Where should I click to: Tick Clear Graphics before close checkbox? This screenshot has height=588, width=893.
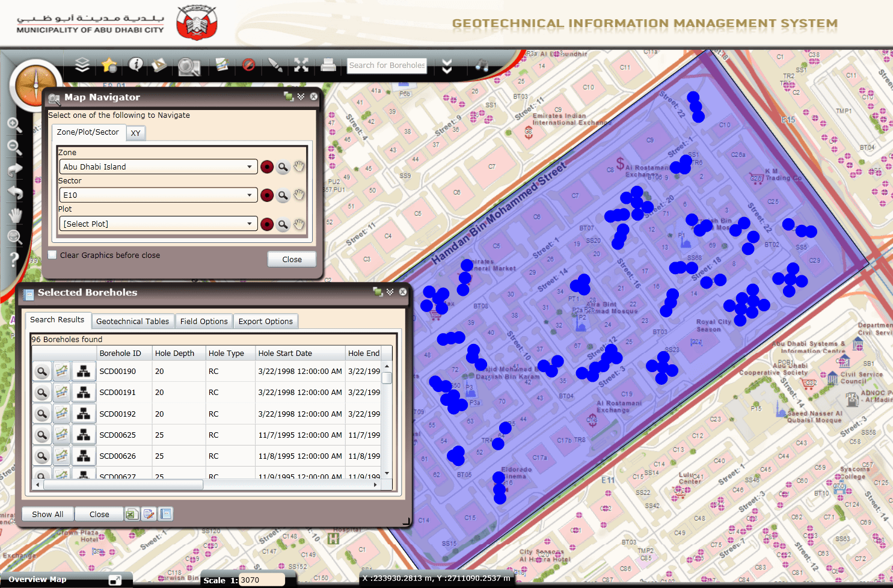52,255
